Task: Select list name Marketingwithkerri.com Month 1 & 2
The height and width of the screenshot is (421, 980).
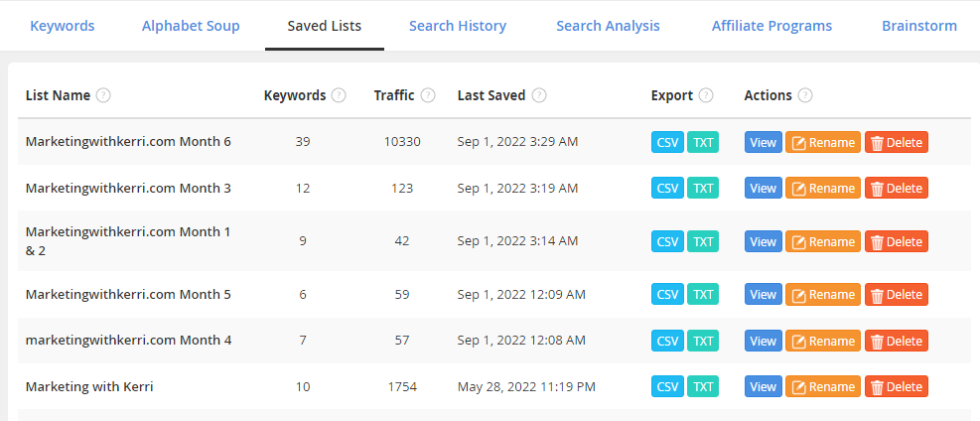Action: 128,241
